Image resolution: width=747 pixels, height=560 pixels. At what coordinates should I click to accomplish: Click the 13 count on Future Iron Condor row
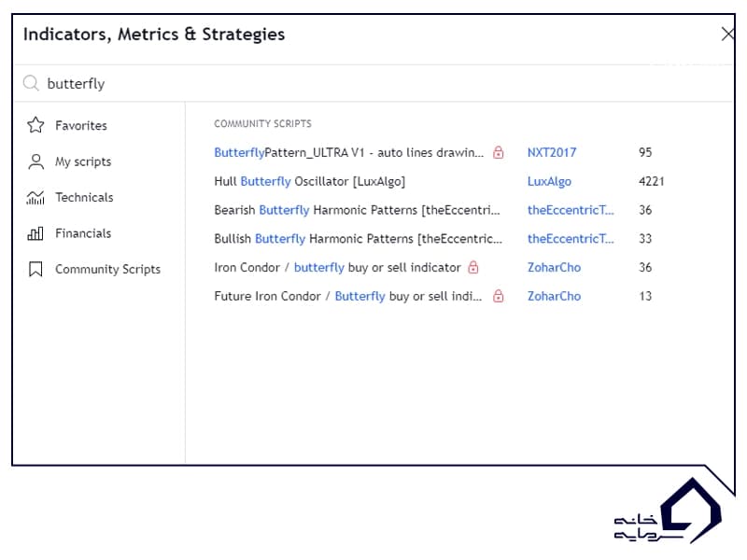coord(645,296)
